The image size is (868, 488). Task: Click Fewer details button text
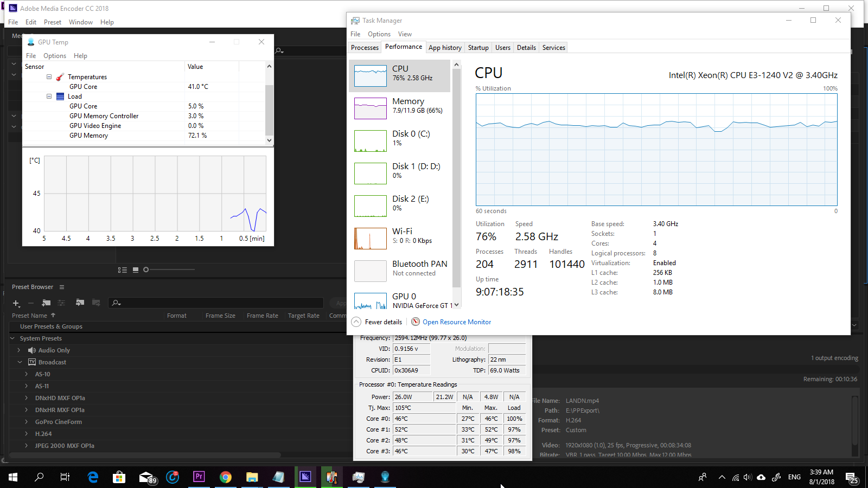coord(384,322)
